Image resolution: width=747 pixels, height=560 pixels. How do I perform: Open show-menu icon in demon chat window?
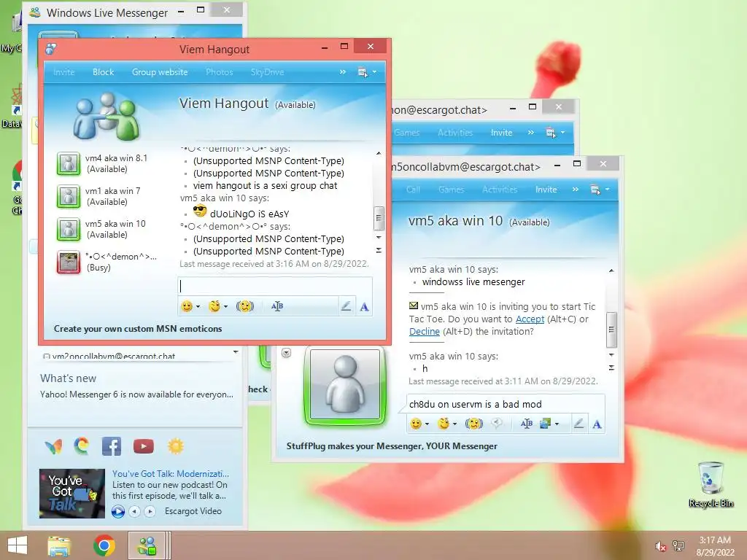coord(555,133)
